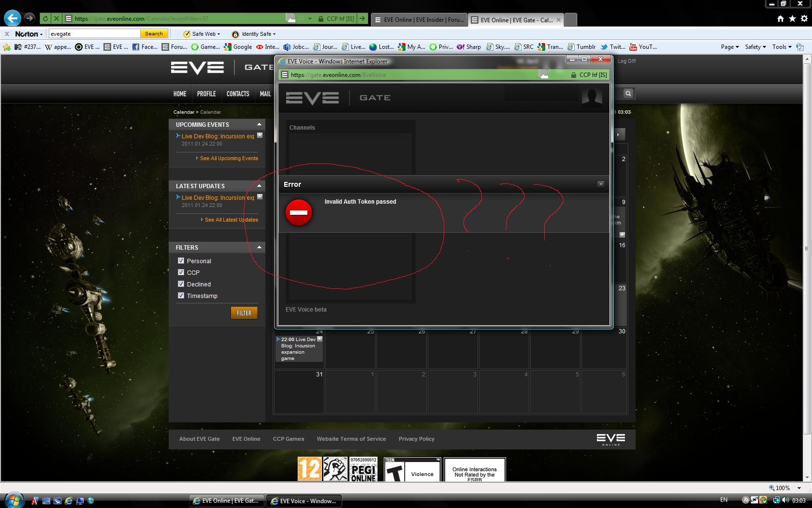Go back with the blue back arrow
The height and width of the screenshot is (508, 812).
click(x=13, y=19)
